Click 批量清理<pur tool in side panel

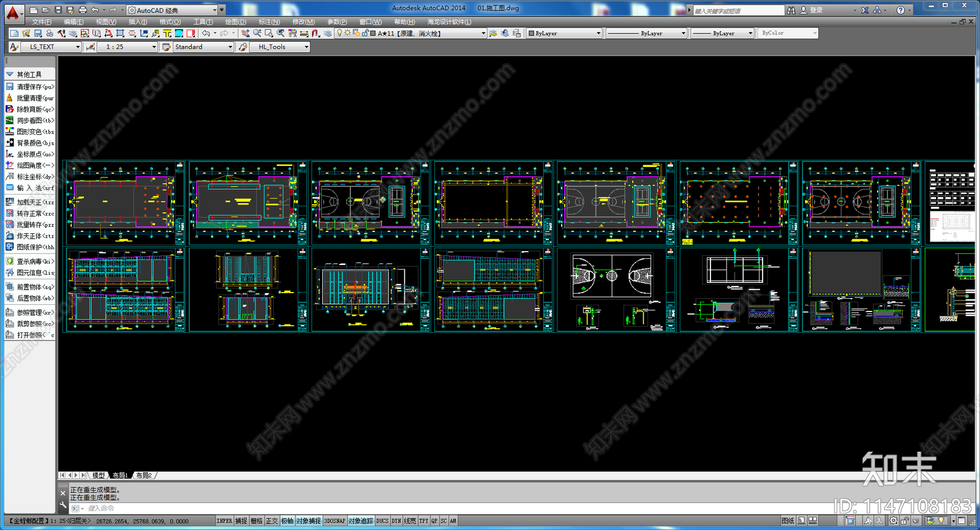point(30,98)
